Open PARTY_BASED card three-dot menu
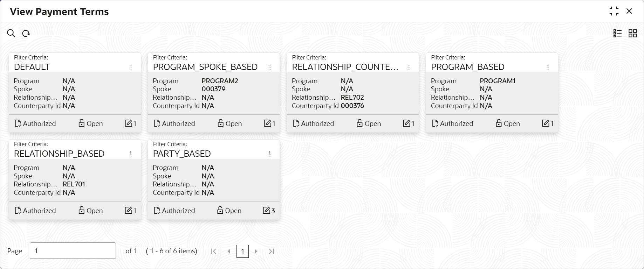This screenshot has width=644, height=269. click(x=269, y=154)
